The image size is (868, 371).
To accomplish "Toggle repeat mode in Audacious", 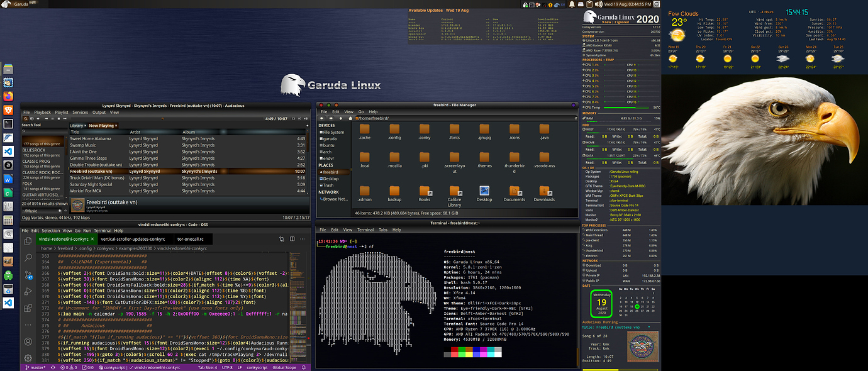I will (293, 119).
